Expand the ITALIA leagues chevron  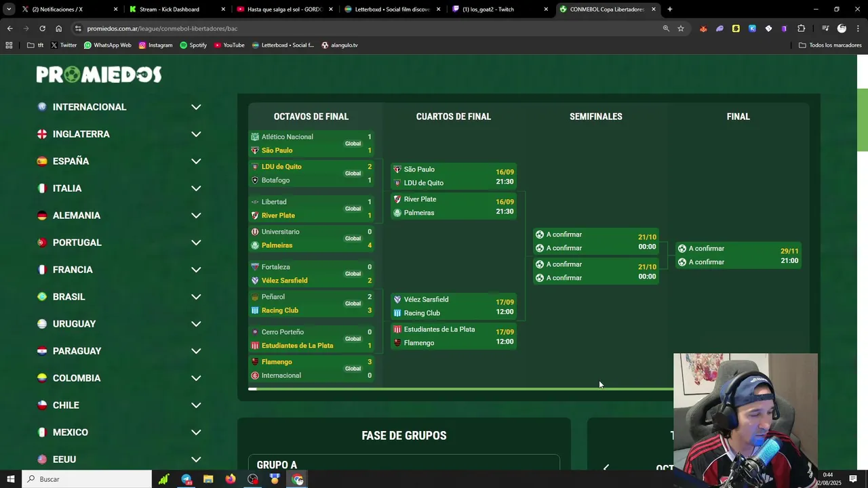click(x=196, y=188)
